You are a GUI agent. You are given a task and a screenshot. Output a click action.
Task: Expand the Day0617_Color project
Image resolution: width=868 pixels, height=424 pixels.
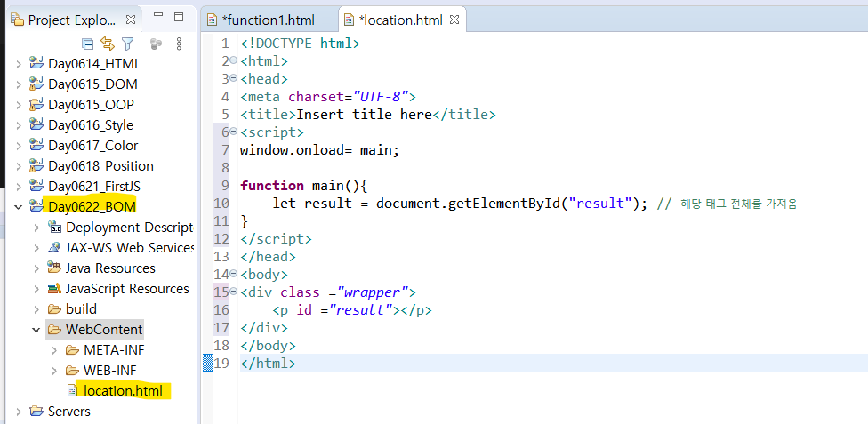(x=19, y=146)
